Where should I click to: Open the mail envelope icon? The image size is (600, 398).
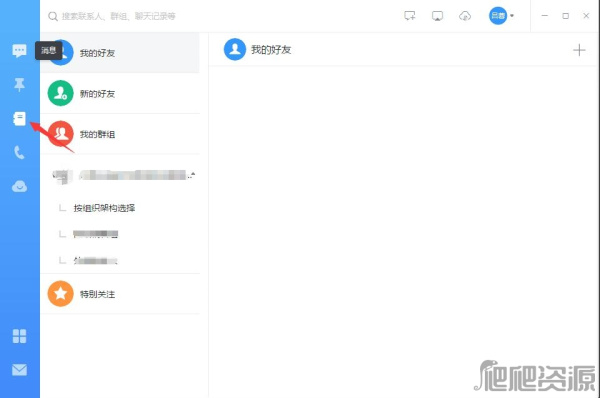[19, 370]
